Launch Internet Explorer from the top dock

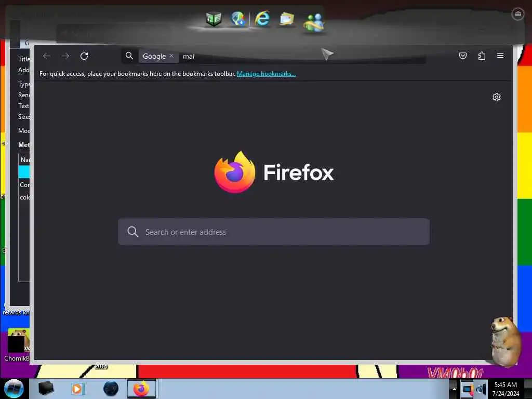pyautogui.click(x=262, y=18)
